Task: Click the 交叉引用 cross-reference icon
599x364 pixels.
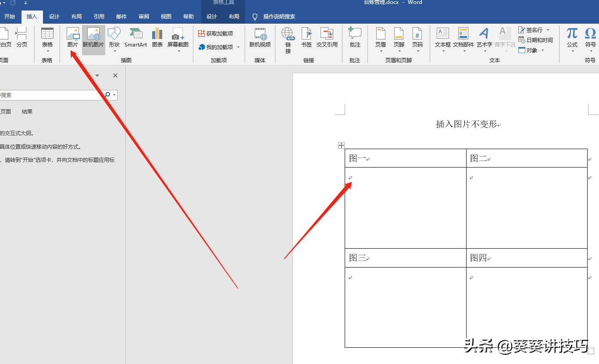Action: (327, 34)
